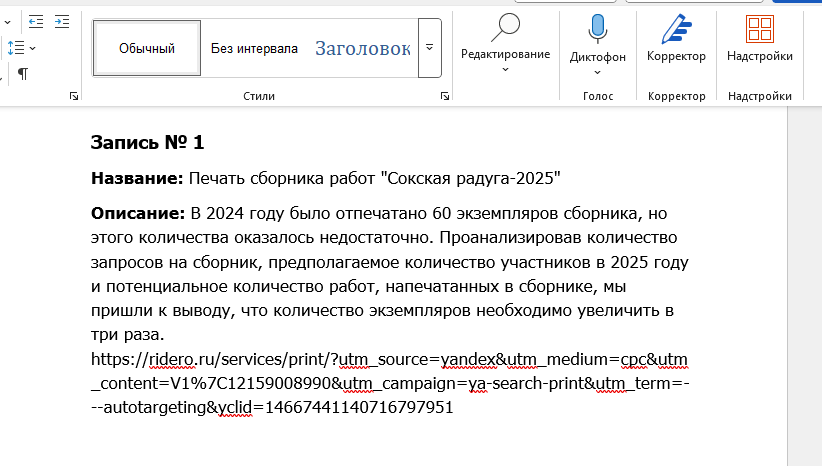Toggle paragraph marks display
This screenshot has width=822, height=466.
coord(23,73)
